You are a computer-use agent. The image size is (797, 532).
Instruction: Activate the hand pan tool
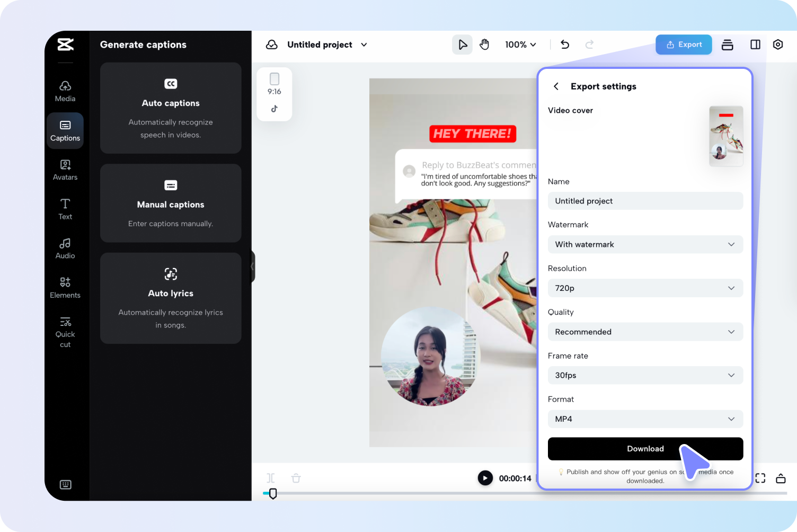coord(484,45)
